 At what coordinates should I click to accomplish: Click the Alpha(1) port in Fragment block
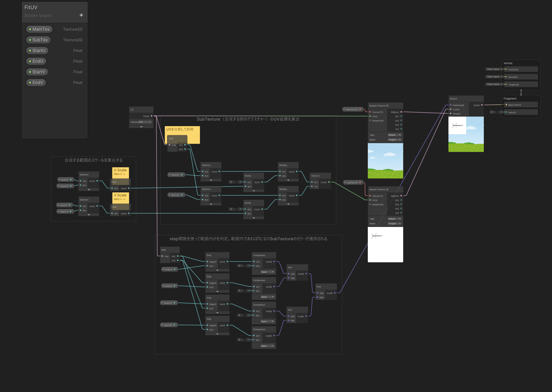(506, 112)
